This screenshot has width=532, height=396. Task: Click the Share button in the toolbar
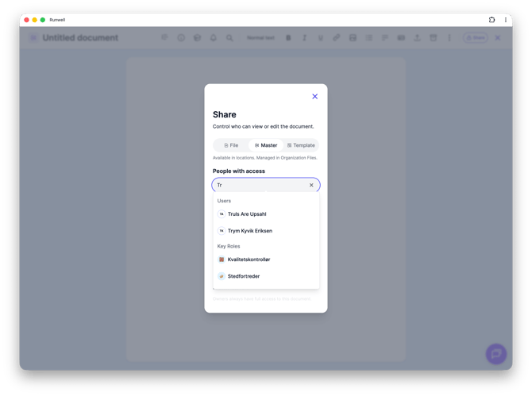[x=476, y=37]
